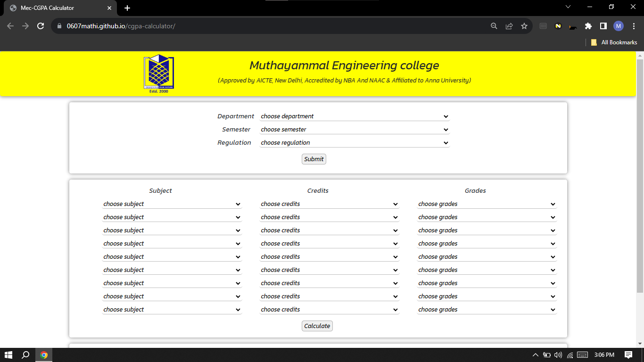This screenshot has height=362, width=644.
Task: Toggle the browser side panel
Action: point(603,26)
